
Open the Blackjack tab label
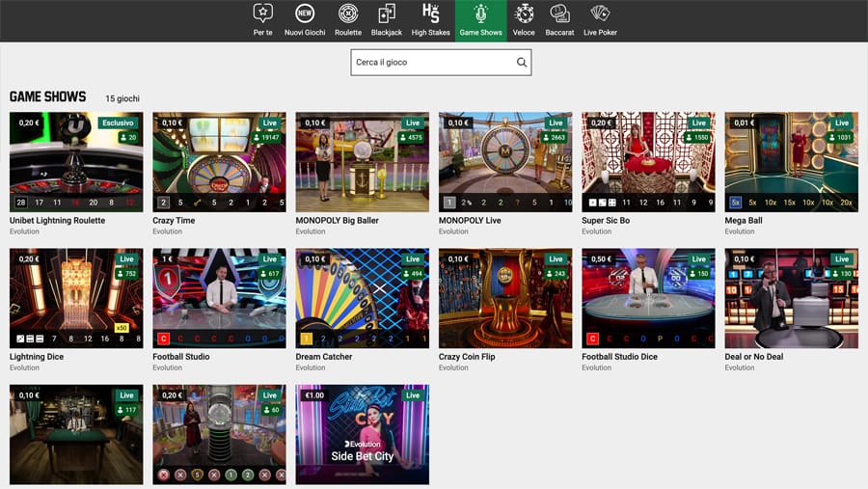387,33
